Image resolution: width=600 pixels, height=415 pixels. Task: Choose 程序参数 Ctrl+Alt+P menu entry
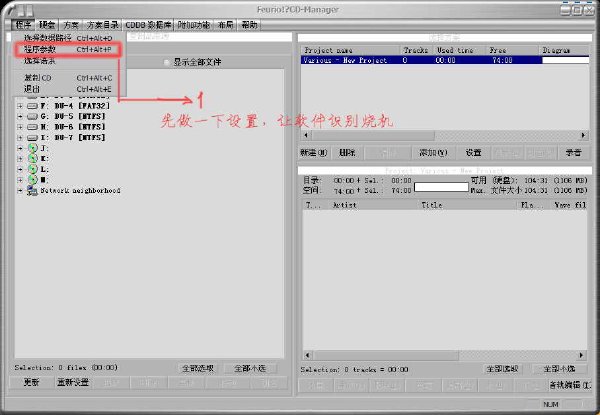[x=68, y=50]
